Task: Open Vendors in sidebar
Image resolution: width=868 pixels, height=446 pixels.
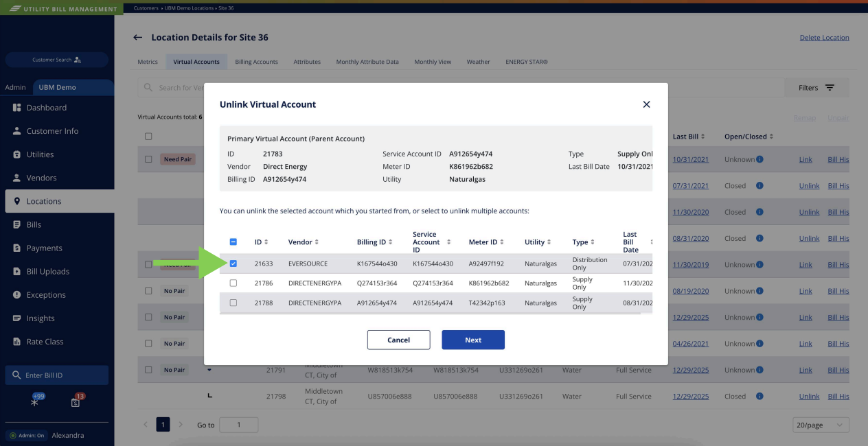Action: coord(57,178)
